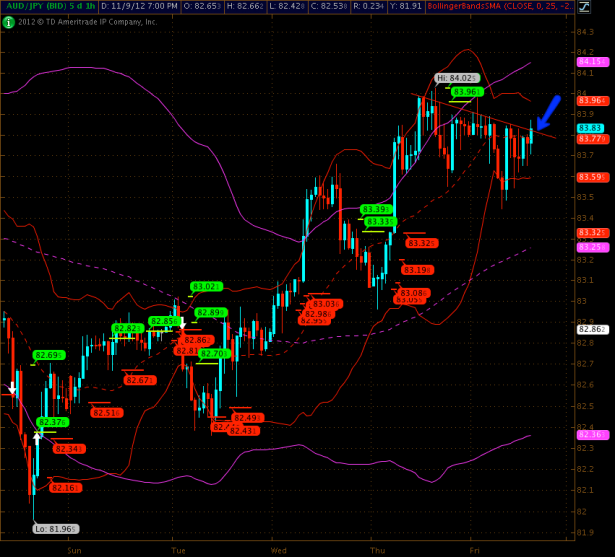The height and width of the screenshot is (557, 615).
Task: Click the Tue date marker on time axis
Action: coord(178,550)
